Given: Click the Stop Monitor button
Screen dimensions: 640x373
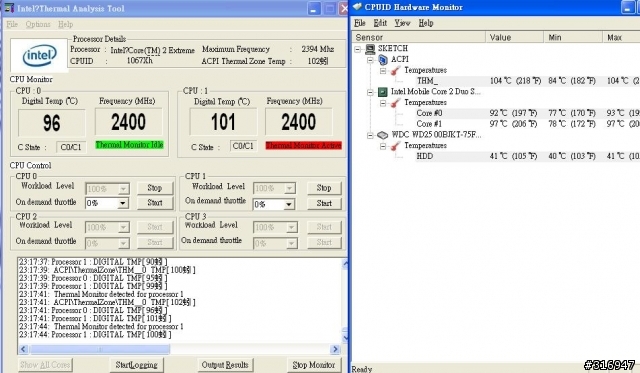Looking at the screenshot, I should (x=313, y=365).
